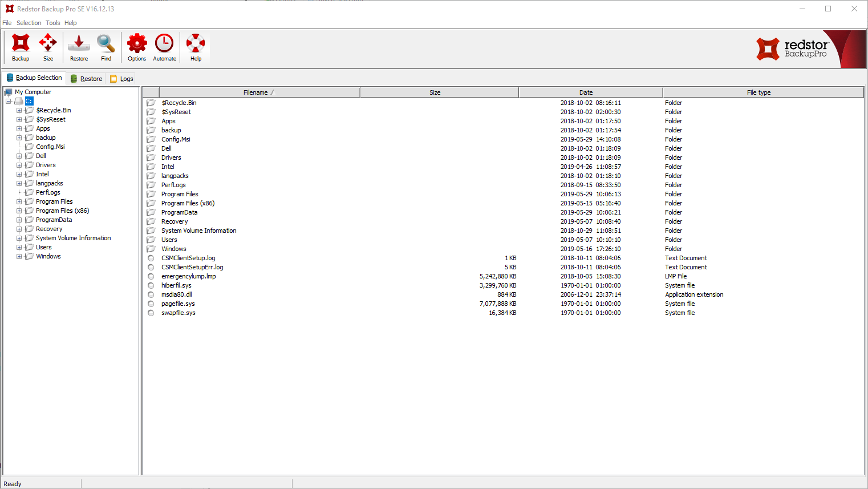Toggle Users folder selection in tree
Screen dimensions: 868x489
[x=30, y=247]
